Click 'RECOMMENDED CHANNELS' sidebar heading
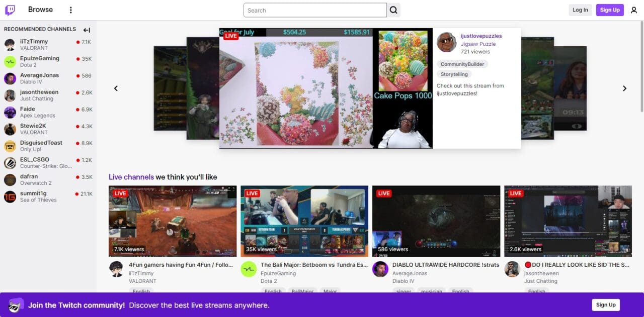The width and height of the screenshot is (644, 317). tap(40, 29)
